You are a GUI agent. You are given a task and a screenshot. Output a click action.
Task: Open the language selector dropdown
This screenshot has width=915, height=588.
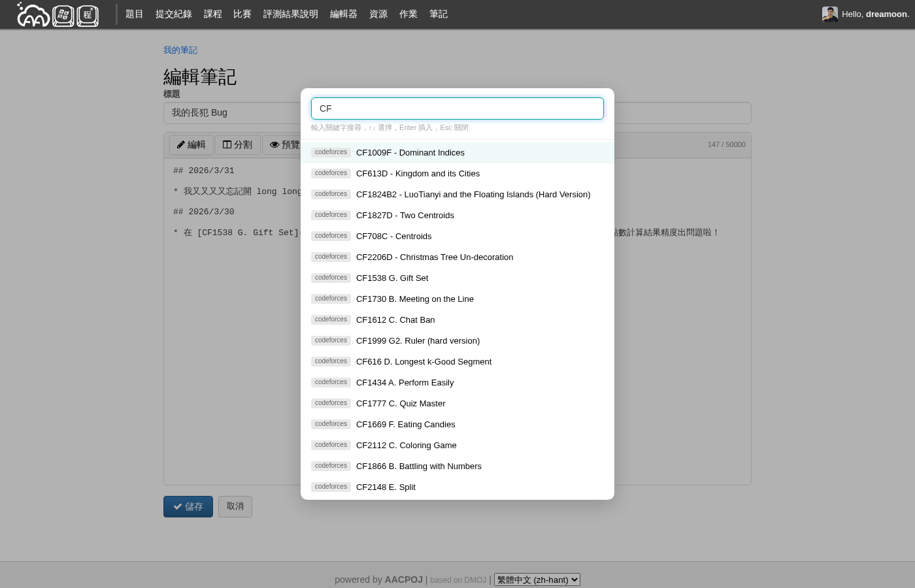[x=537, y=580]
